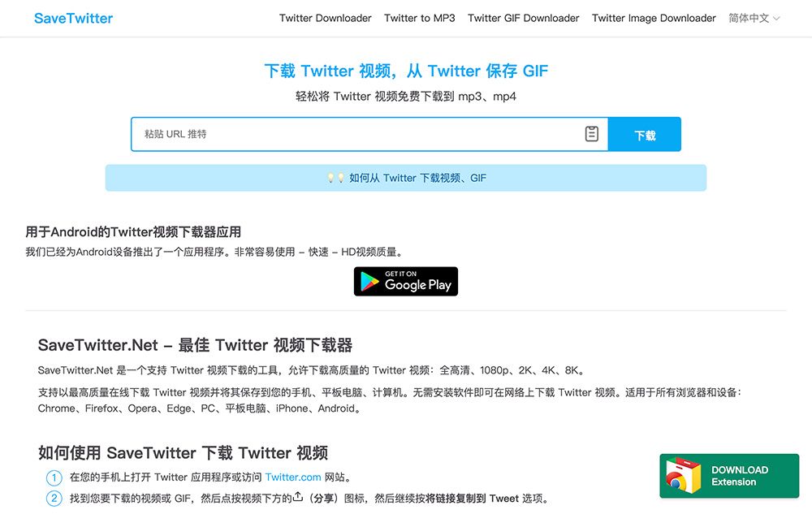
Task: Click heading SaveTwitter.Net – 最佳 Twitter 视频下载器
Action: (x=195, y=345)
